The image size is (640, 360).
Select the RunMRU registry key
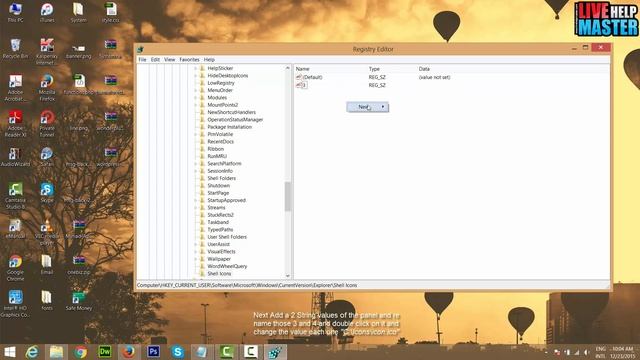[217, 156]
